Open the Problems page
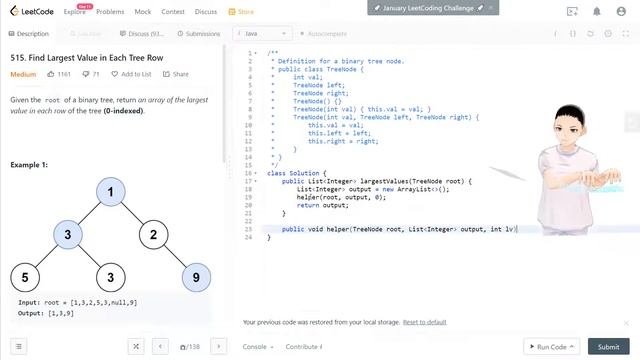This screenshot has width=640, height=360. [110, 12]
